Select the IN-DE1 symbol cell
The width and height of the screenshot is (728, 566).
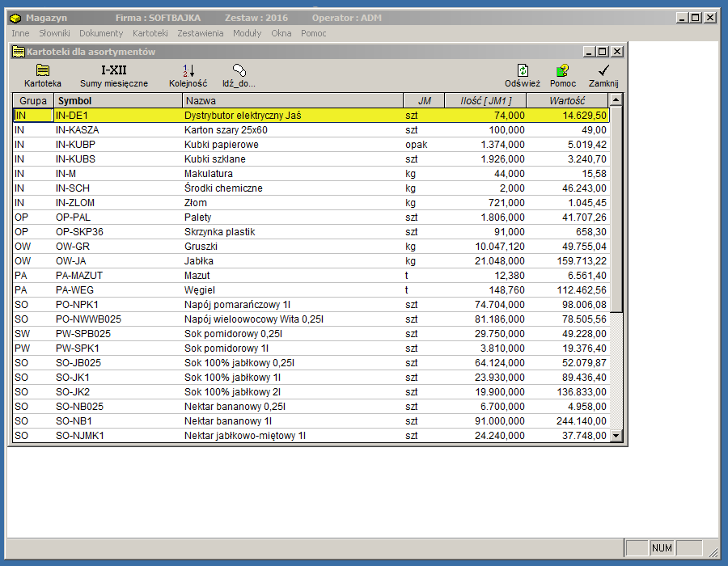[118, 116]
